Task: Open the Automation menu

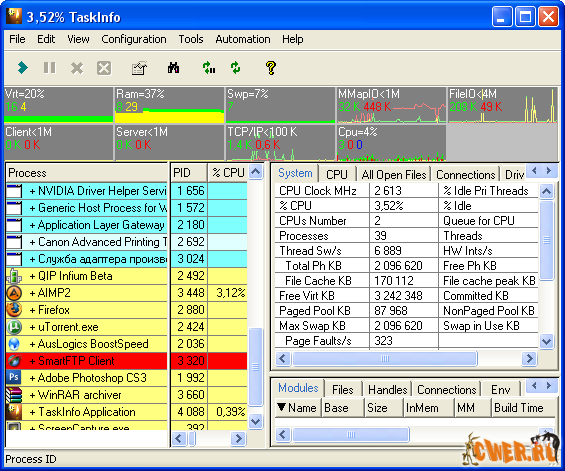Action: pyautogui.click(x=243, y=39)
